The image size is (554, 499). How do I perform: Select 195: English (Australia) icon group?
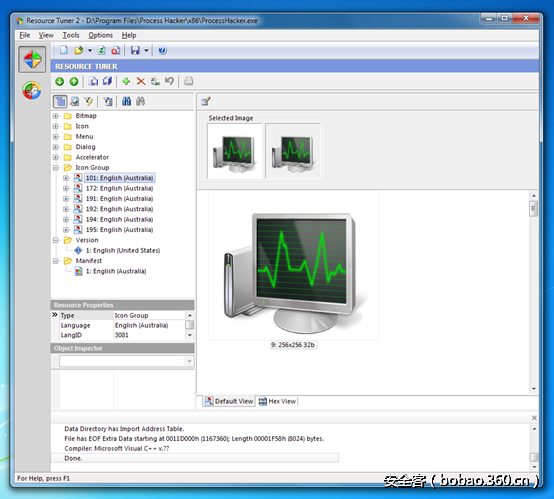pos(119,230)
